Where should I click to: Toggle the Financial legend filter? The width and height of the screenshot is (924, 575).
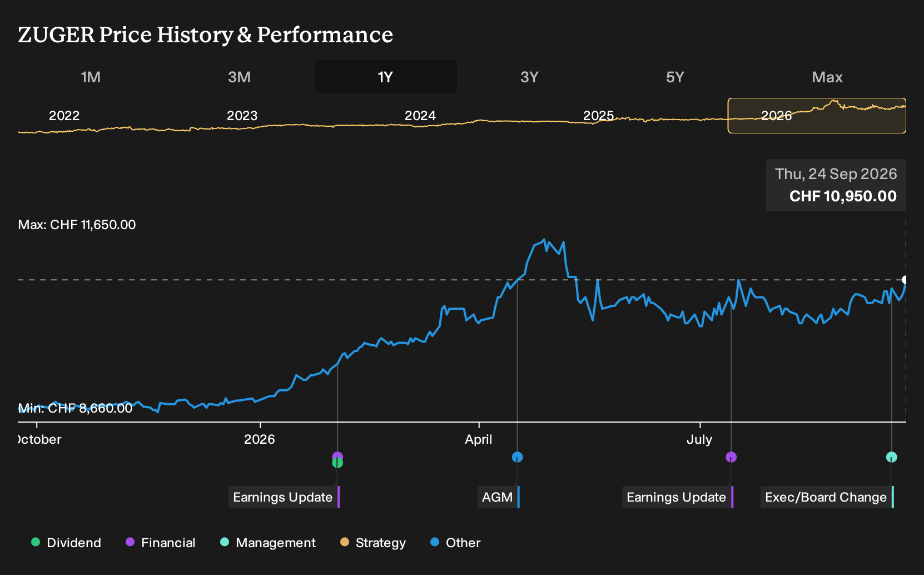pos(161,543)
